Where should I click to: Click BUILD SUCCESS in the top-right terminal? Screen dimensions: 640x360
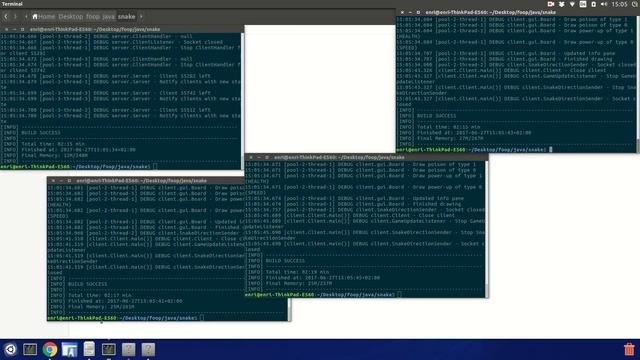point(436,116)
